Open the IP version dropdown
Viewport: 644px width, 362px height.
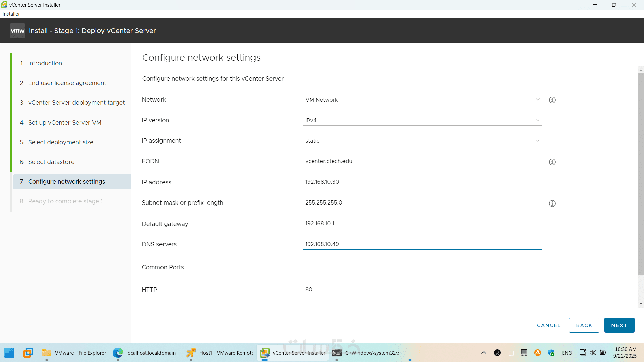pos(422,120)
